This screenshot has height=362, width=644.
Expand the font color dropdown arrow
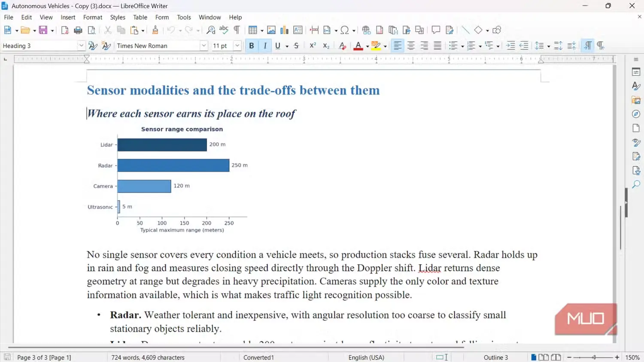point(368,46)
